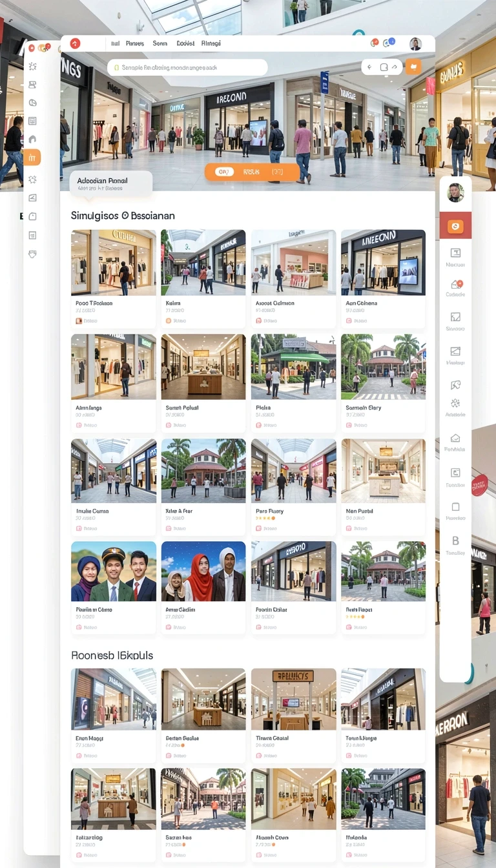Open the 'Tinarra Goaial' card thumbnail

tap(293, 699)
